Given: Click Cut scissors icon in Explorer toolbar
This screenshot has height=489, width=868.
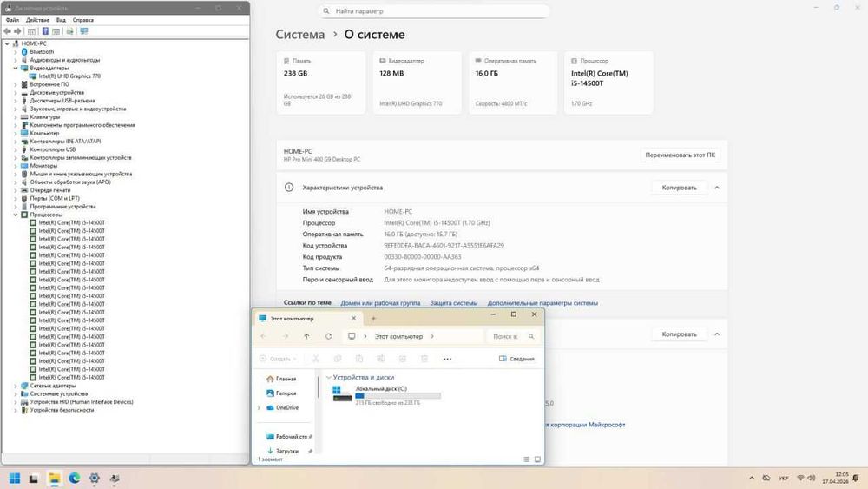Looking at the screenshot, I should click(x=316, y=359).
